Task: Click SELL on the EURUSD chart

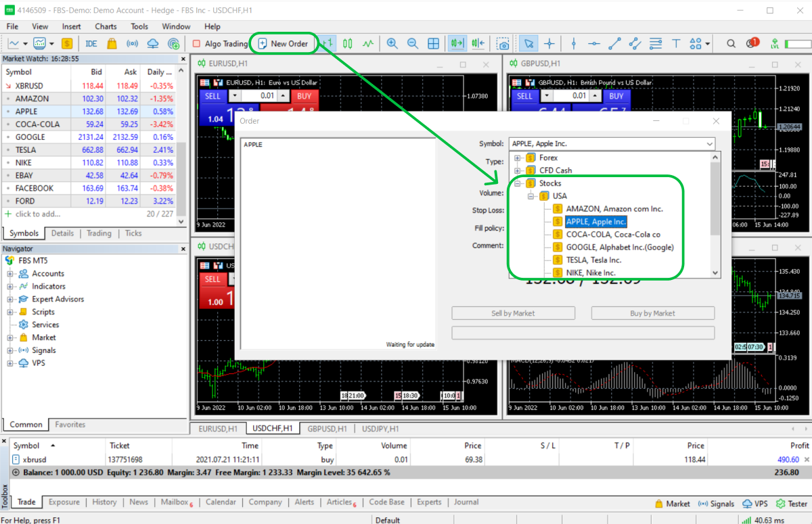Action: click(x=212, y=96)
